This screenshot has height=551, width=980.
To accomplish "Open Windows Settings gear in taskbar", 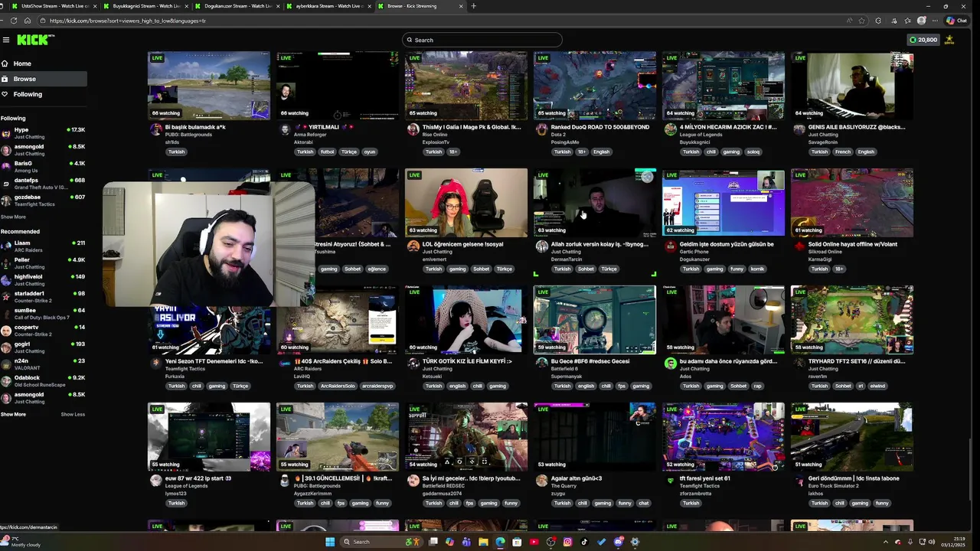I will click(635, 542).
